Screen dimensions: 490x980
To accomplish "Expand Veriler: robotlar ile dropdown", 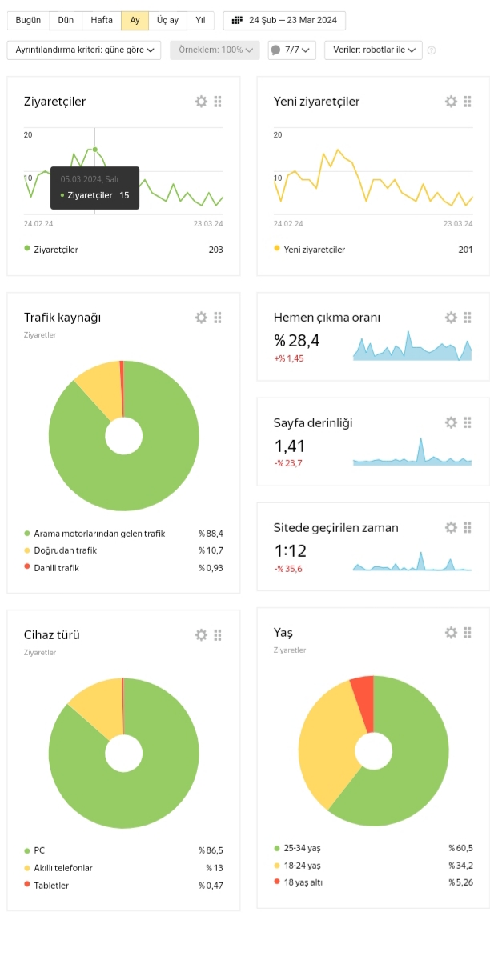I will (x=373, y=50).
